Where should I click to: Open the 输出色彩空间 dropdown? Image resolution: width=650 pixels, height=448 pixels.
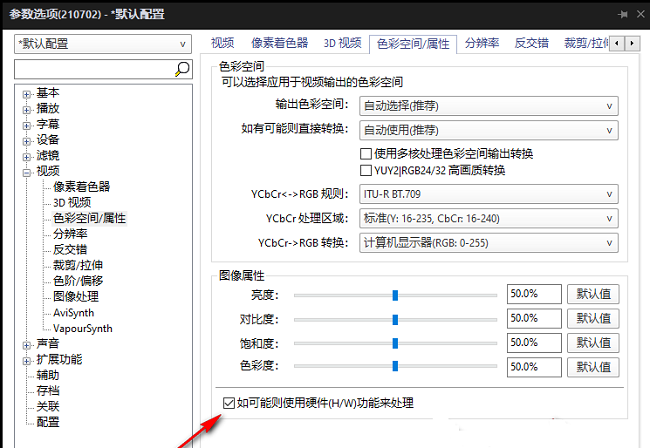(x=489, y=106)
